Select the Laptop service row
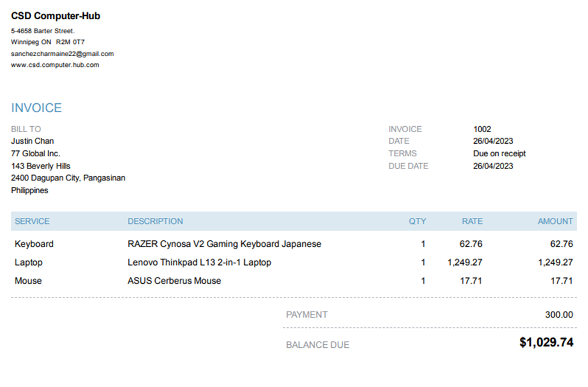Image resolution: width=588 pixels, height=387 pixels. 28,263
